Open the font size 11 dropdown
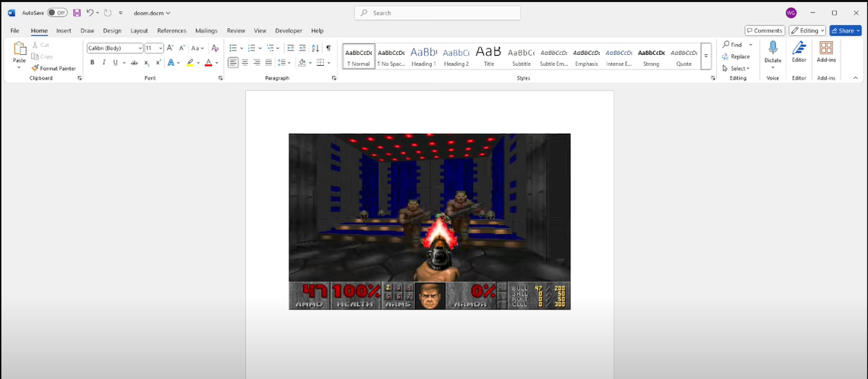The width and height of the screenshot is (868, 379). pos(161,48)
